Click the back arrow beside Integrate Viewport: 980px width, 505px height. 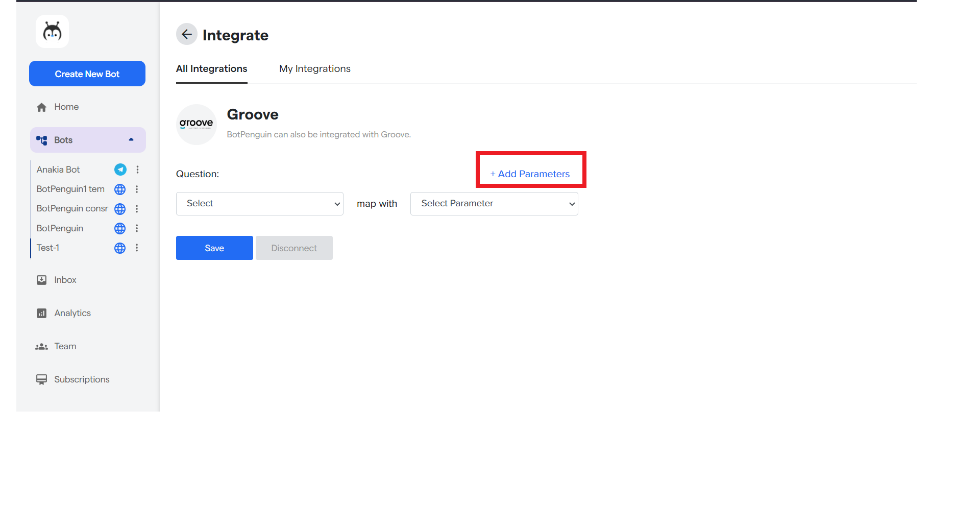coord(187,34)
